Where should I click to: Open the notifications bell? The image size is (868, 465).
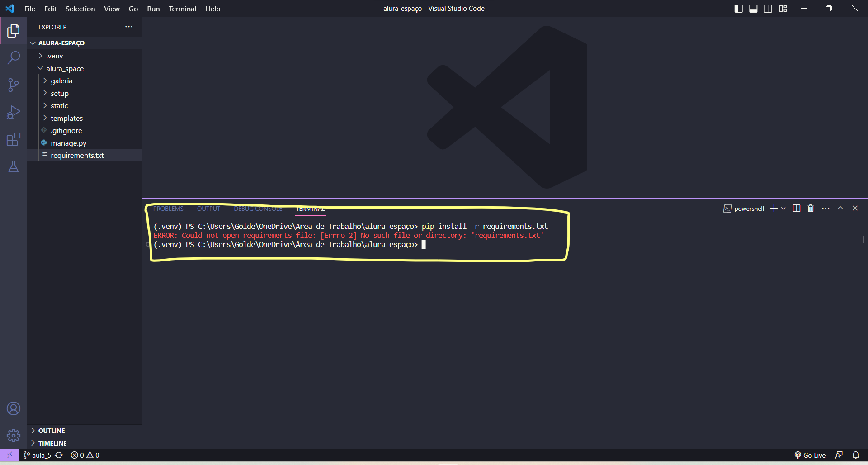pos(856,455)
